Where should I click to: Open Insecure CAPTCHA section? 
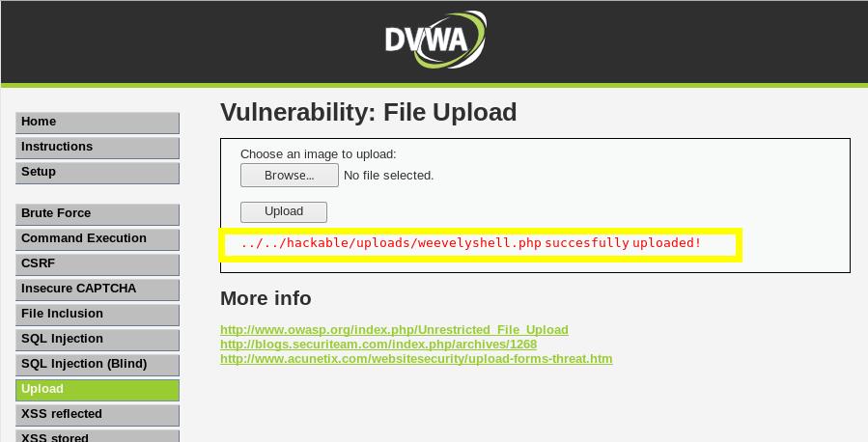pyautogui.click(x=98, y=290)
